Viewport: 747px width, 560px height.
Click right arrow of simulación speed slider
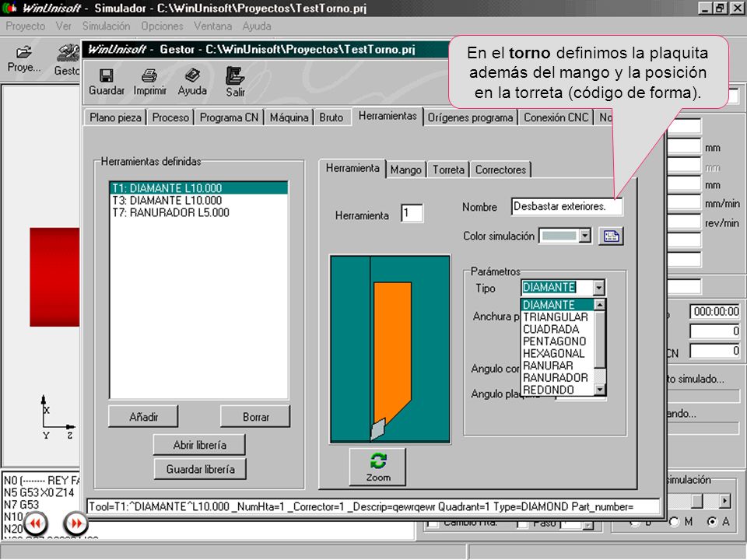pos(724,501)
